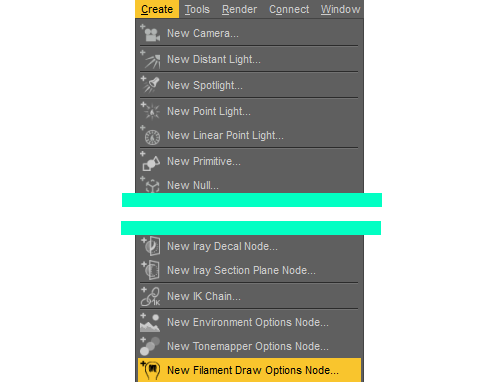
Task: Click the New Point Light icon
Action: point(150,111)
